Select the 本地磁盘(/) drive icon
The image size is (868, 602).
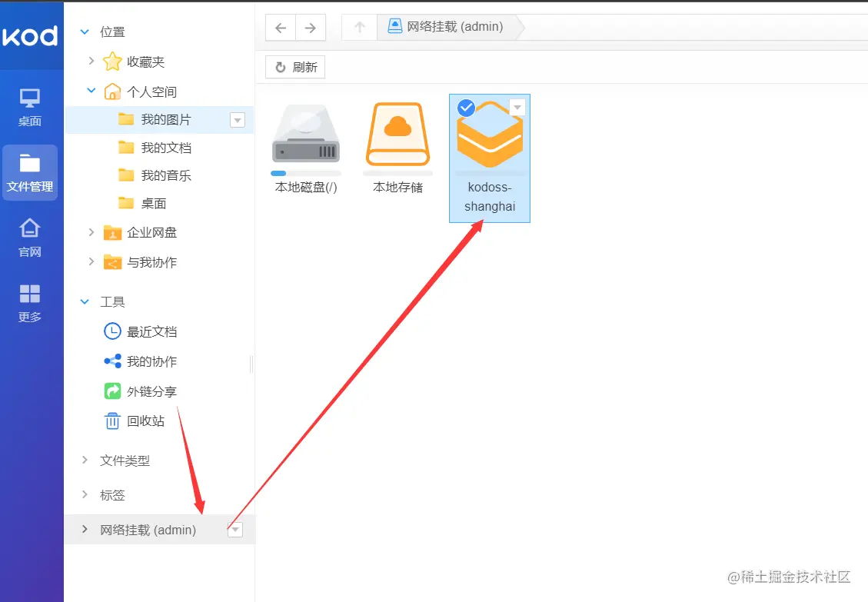(x=306, y=134)
